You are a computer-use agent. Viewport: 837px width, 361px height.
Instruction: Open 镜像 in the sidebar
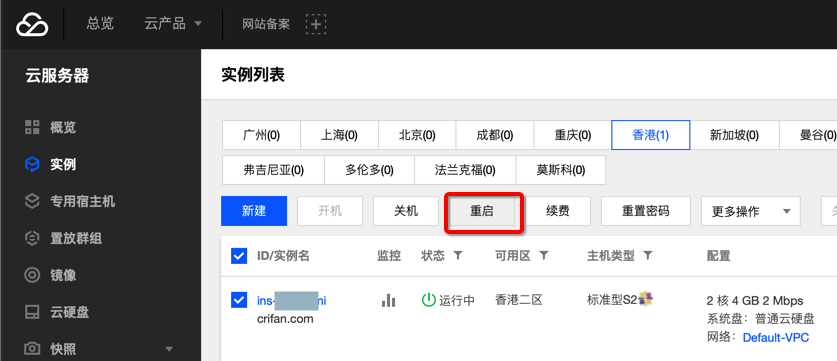pyautogui.click(x=63, y=275)
